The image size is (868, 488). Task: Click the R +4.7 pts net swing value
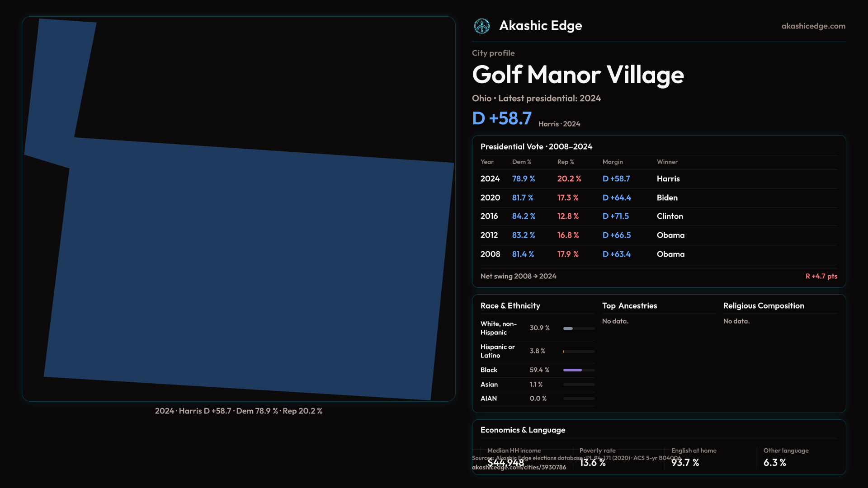(821, 276)
